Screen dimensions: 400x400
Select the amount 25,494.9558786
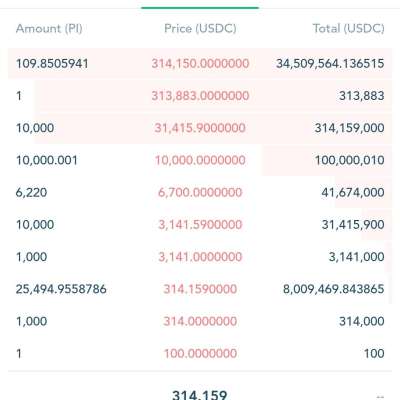click(61, 289)
